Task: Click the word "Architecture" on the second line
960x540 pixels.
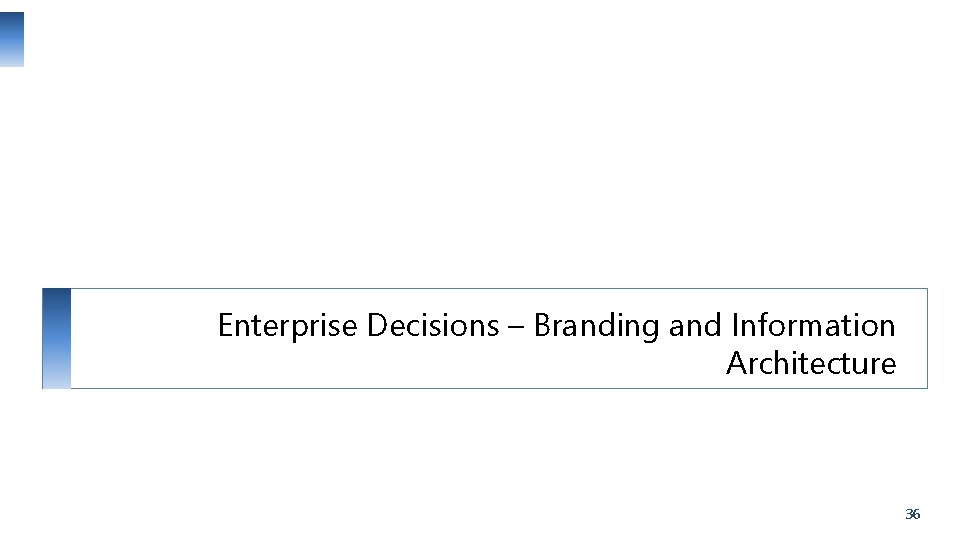Action: [x=811, y=363]
